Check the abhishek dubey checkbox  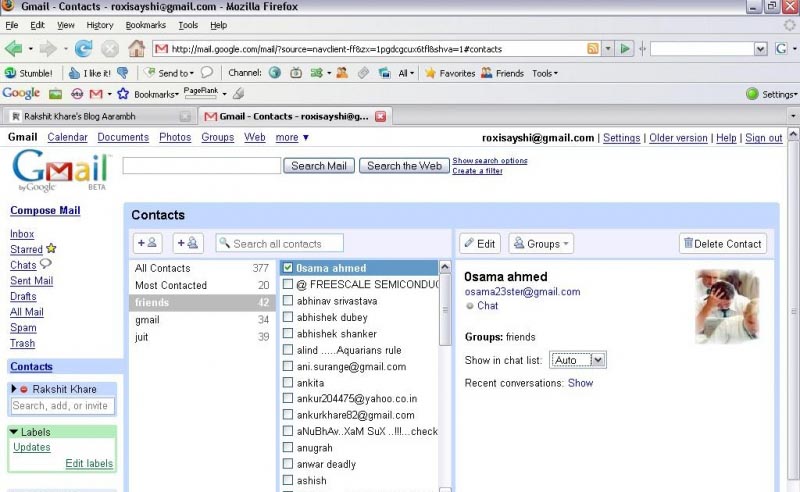[x=288, y=317]
